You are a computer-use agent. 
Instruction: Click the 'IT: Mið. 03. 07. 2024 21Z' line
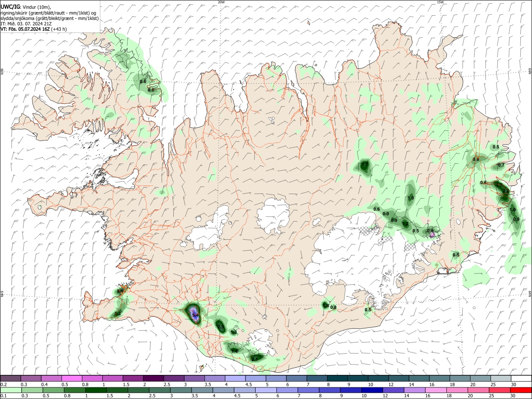(x=26, y=24)
